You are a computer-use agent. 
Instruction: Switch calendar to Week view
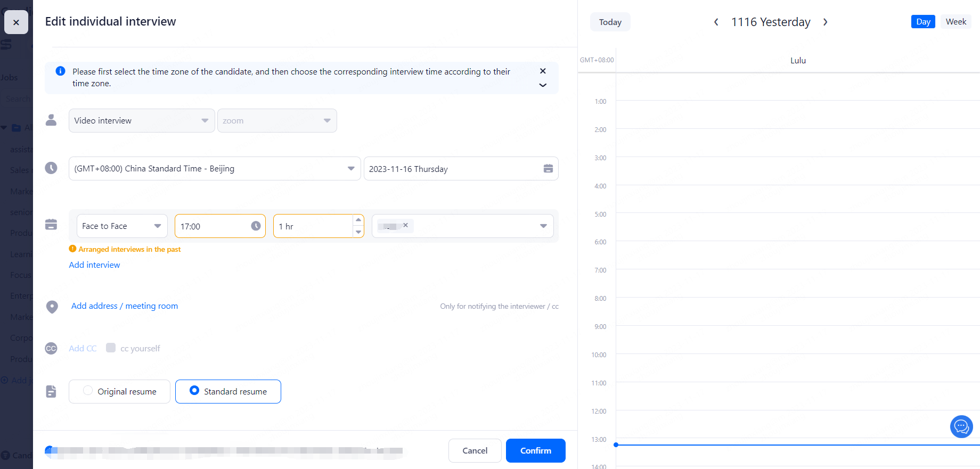(956, 22)
